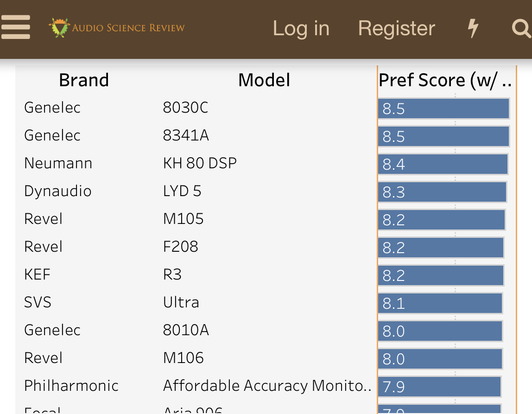
Task: Select the F208 model cell
Action: [x=181, y=247]
